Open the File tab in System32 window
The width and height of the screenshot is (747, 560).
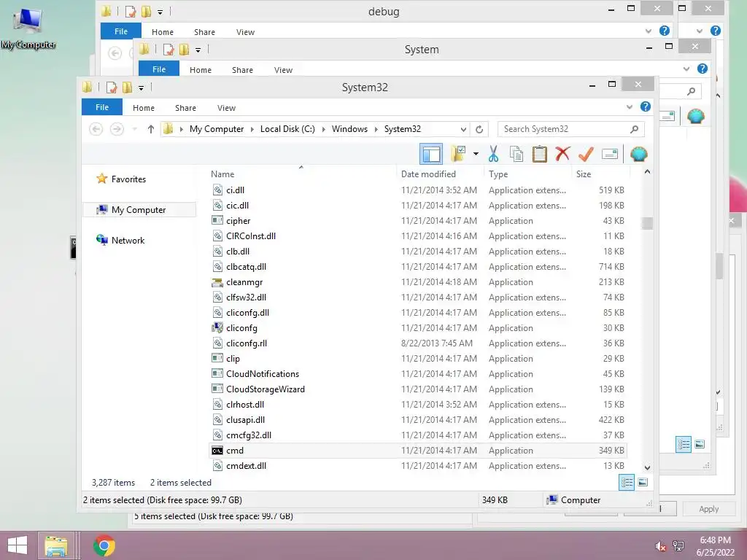102,107
